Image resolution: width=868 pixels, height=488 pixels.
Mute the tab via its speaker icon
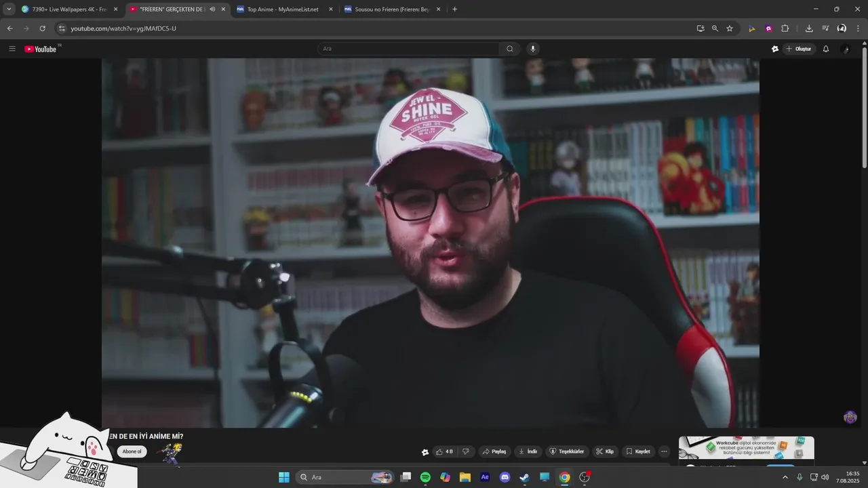[x=212, y=9]
